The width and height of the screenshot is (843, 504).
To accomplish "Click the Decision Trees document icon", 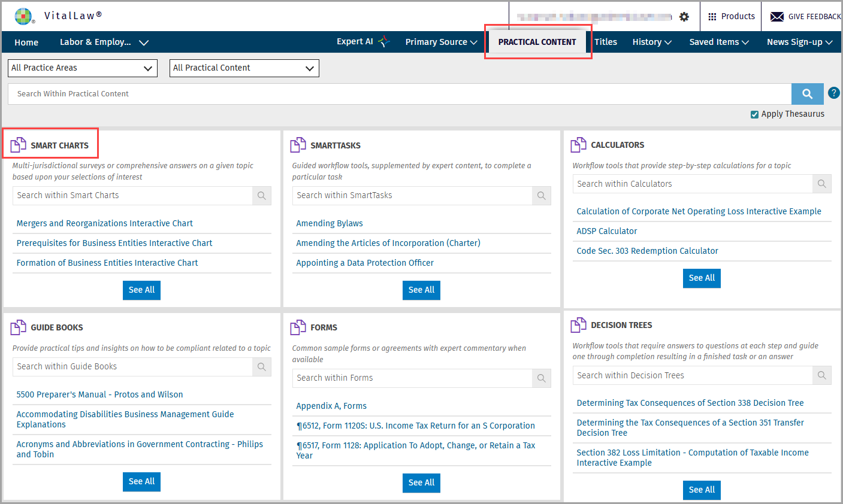I will (579, 324).
